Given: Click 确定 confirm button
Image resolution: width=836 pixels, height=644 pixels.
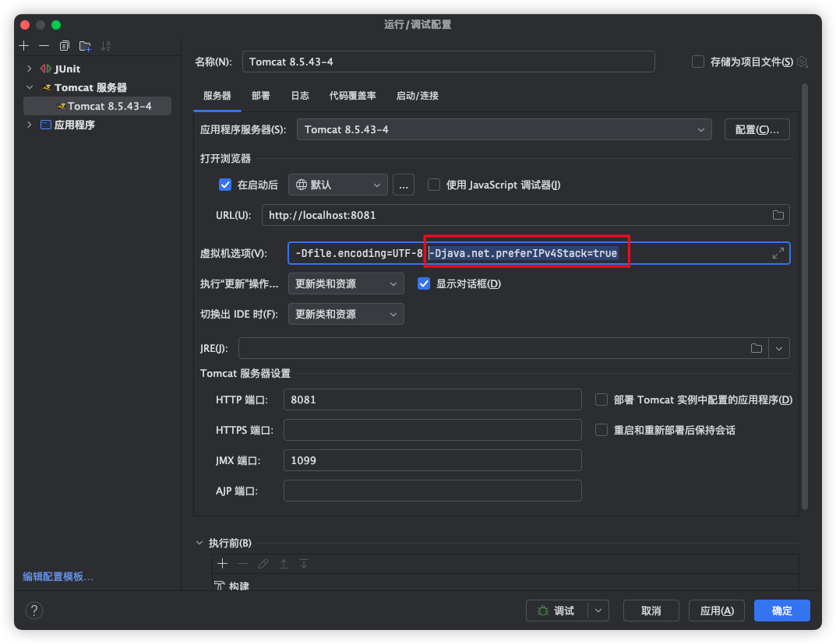Looking at the screenshot, I should pyautogui.click(x=782, y=611).
